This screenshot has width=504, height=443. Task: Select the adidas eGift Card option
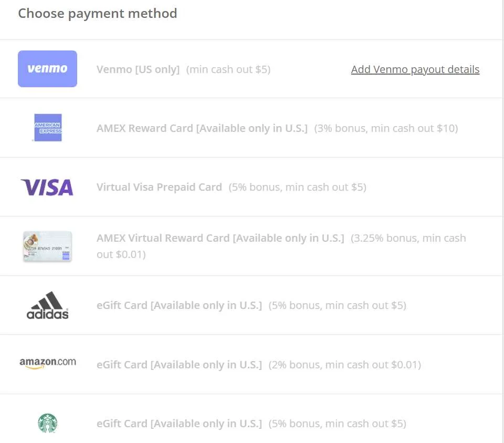click(179, 305)
